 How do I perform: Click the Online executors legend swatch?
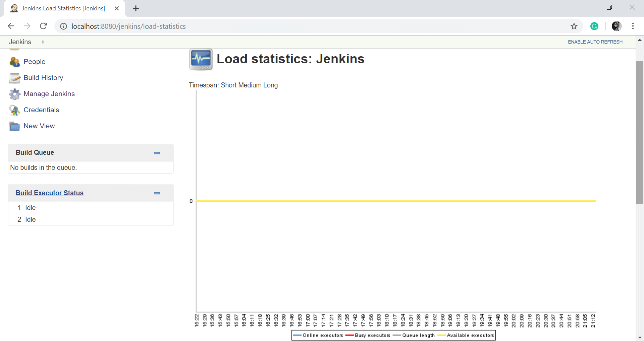[x=297, y=335]
